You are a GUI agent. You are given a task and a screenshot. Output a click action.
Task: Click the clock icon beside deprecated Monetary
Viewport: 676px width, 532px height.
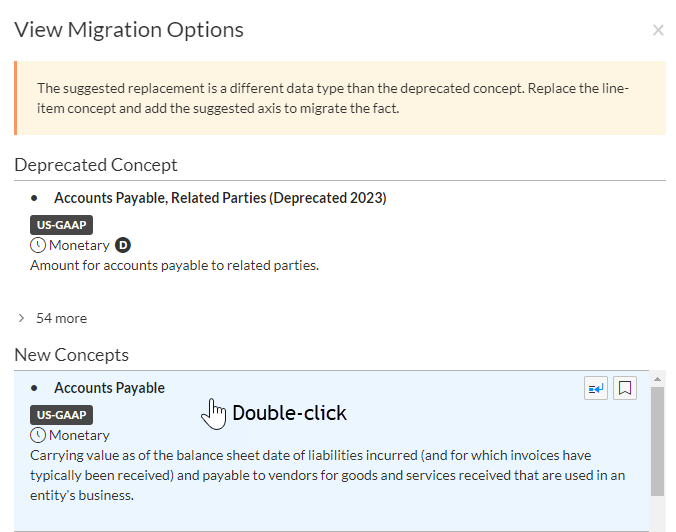coord(38,245)
